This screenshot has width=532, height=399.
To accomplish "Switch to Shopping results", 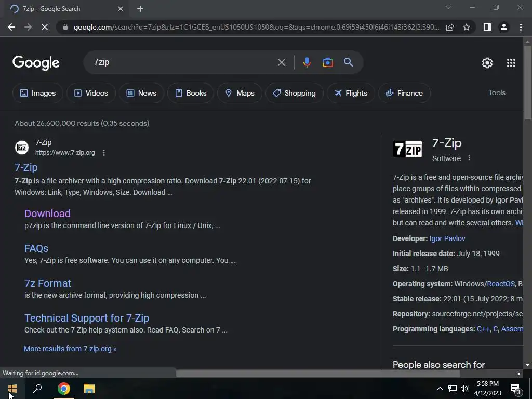I will pyautogui.click(x=294, y=93).
